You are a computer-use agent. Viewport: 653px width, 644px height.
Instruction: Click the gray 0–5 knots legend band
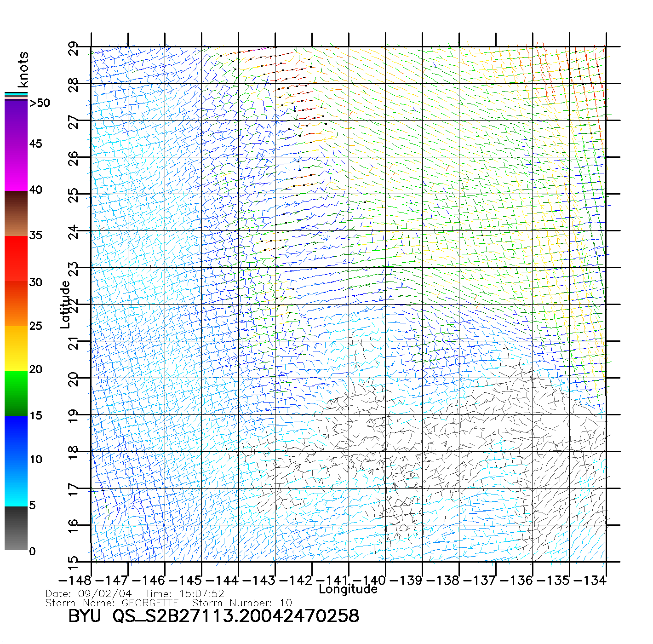16,528
